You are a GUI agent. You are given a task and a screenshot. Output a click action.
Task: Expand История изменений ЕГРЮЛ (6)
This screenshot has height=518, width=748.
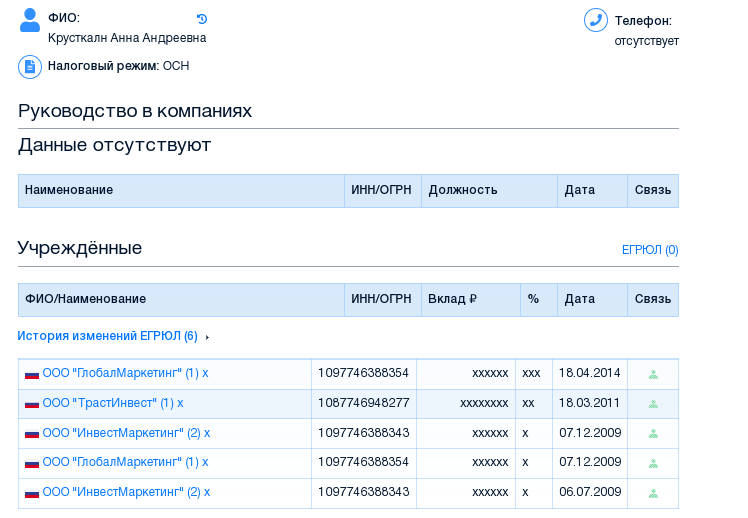pos(107,336)
